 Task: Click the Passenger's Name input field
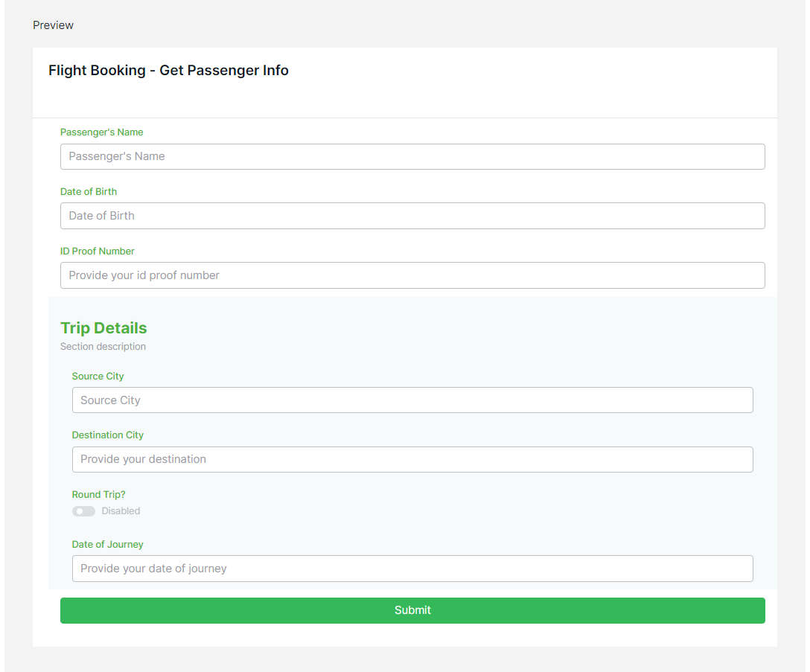click(412, 156)
